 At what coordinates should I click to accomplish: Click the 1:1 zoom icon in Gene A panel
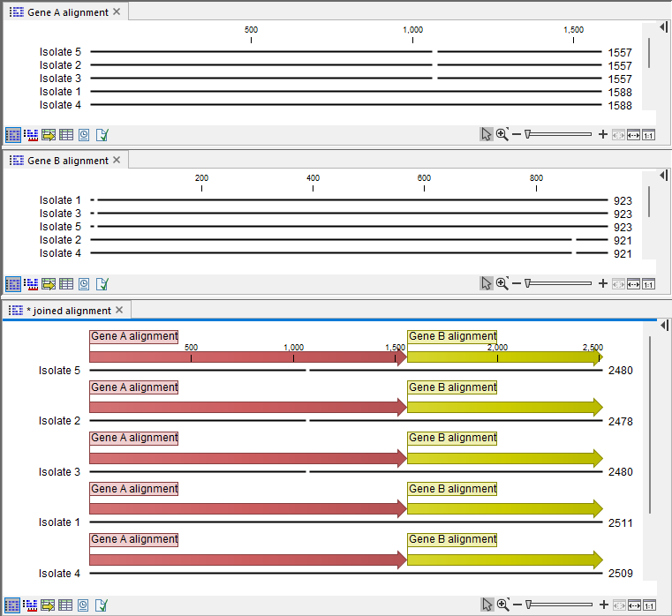pyautogui.click(x=648, y=135)
